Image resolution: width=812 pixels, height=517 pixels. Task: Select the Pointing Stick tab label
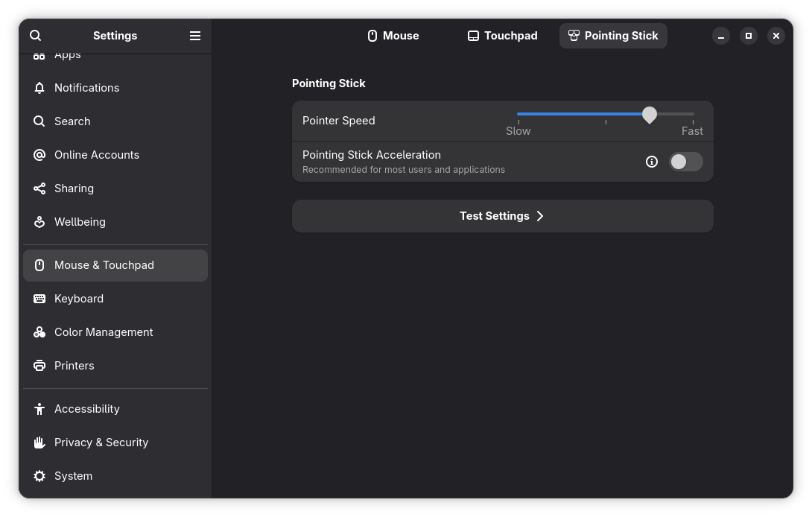pyautogui.click(x=621, y=36)
